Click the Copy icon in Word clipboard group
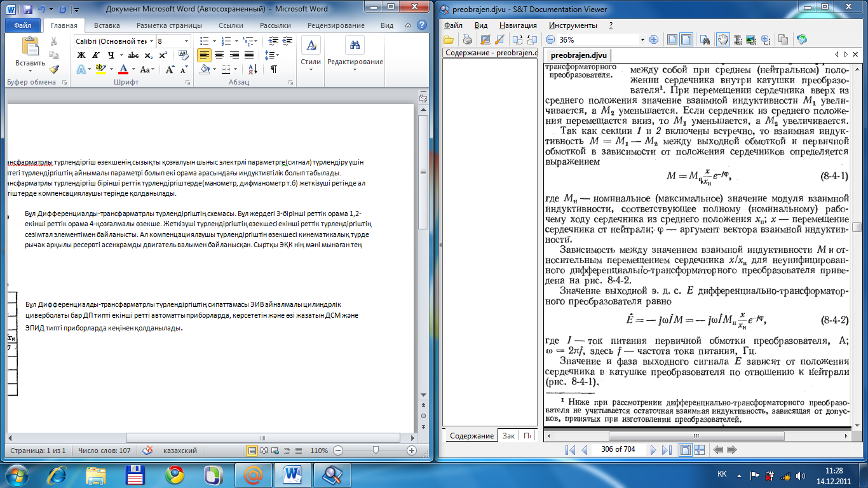 point(53,55)
